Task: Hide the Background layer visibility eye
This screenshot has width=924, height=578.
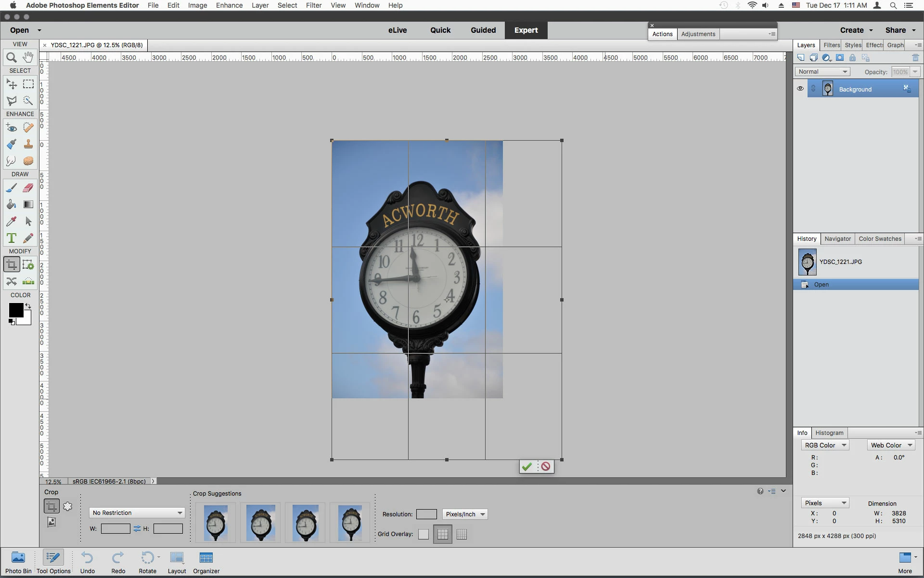Action: pos(800,89)
